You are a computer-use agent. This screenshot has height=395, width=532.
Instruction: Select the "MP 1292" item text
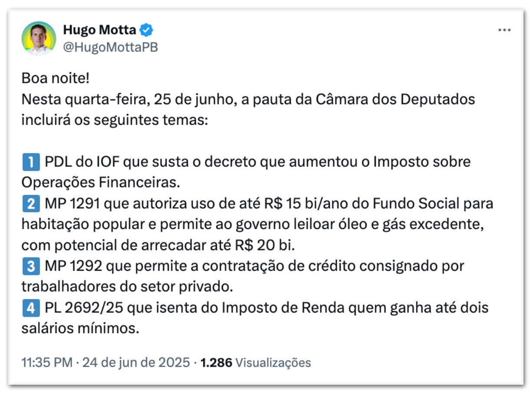pos(73,266)
